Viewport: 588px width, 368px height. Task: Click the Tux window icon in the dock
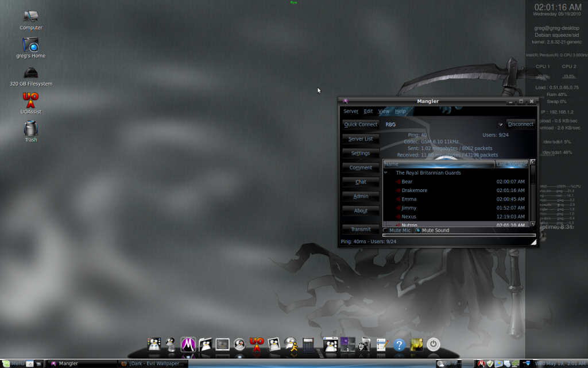pyautogui.click(x=330, y=344)
